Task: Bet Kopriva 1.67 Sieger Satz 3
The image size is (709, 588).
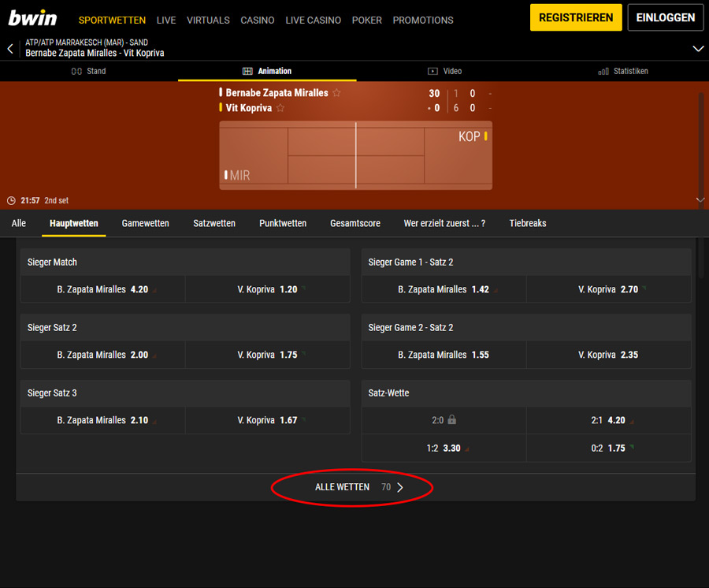Action: (x=268, y=420)
